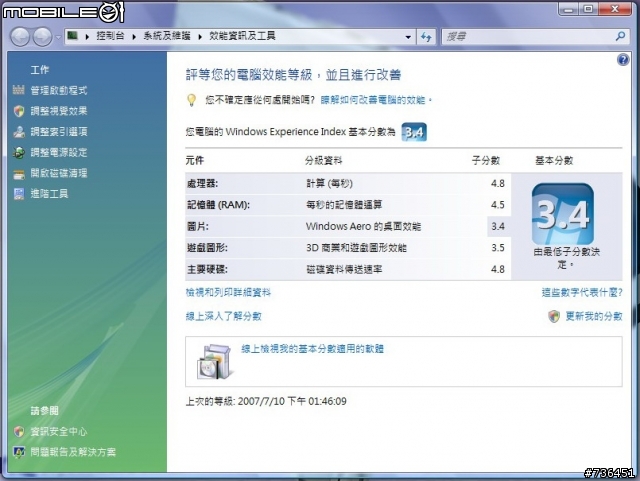Viewport: 640px width, 481px height.
Task: Open the 調整電源設定 link
Action: click(x=59, y=152)
